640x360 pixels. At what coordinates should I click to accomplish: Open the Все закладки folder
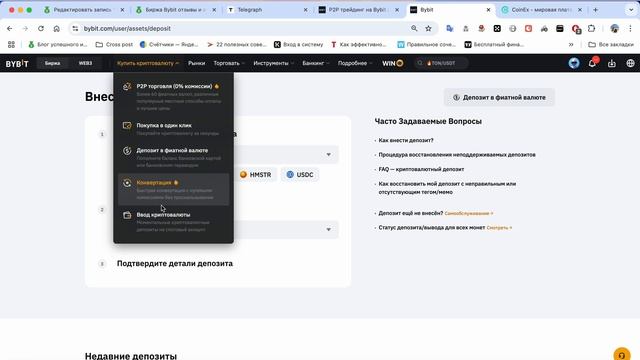[x=611, y=44]
